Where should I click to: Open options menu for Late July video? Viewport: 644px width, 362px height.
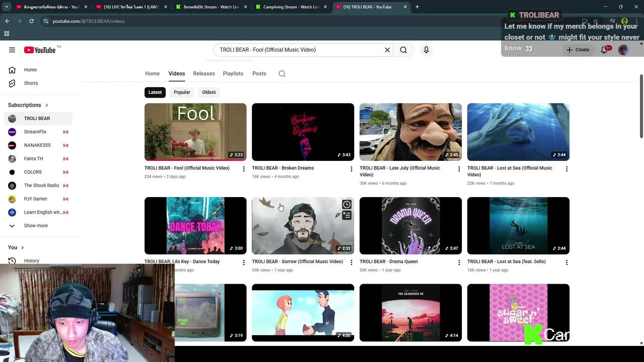[x=459, y=169]
